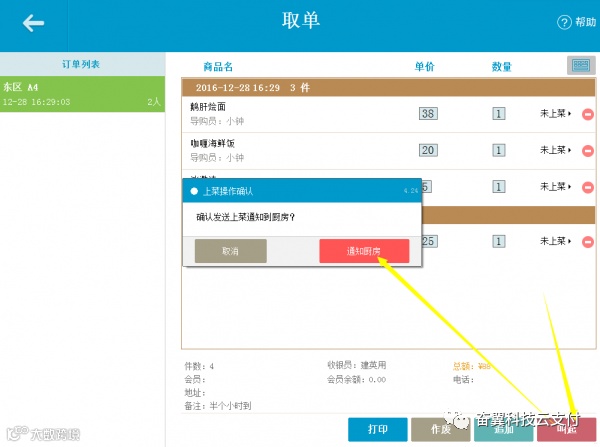This screenshot has width=600, height=447.
Task: Click the 总额 total amount text
Action: 471,366
